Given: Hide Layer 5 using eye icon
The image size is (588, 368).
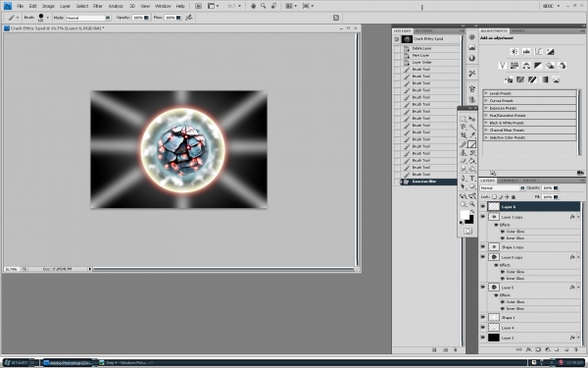Looking at the screenshot, I should click(482, 287).
